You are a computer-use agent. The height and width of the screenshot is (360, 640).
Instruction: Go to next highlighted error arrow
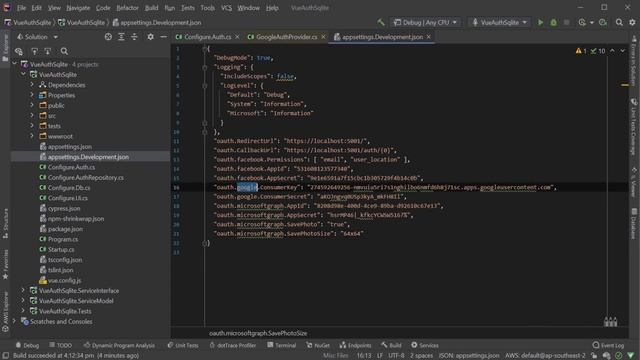(x=622, y=51)
